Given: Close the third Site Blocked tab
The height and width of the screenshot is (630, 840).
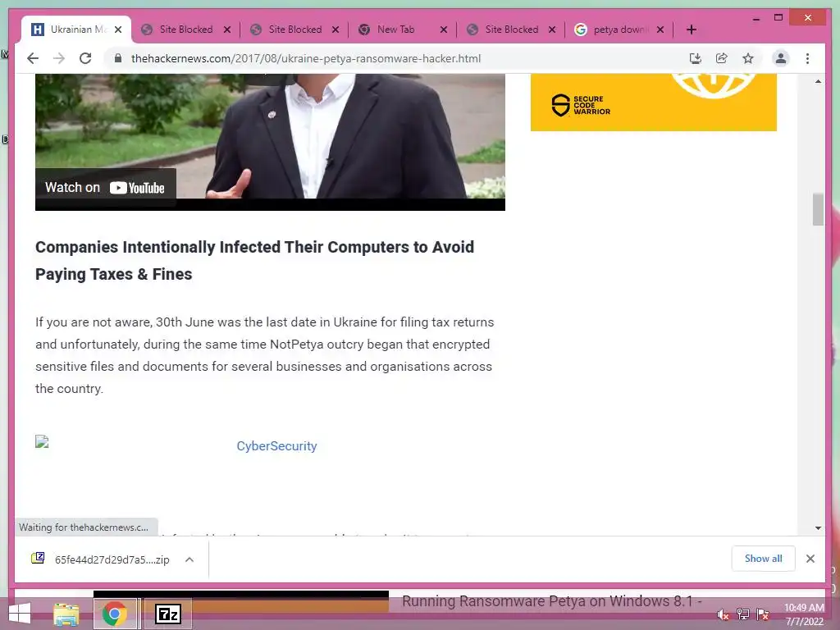Looking at the screenshot, I should tap(552, 30).
